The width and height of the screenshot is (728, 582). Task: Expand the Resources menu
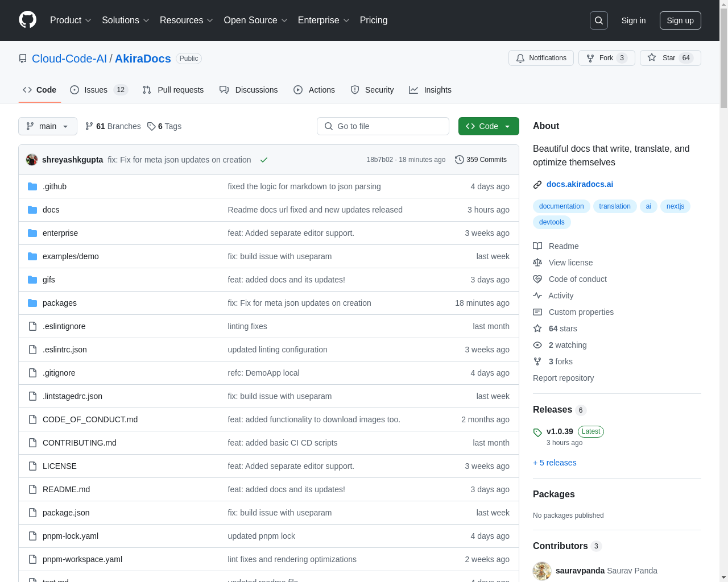point(187,20)
